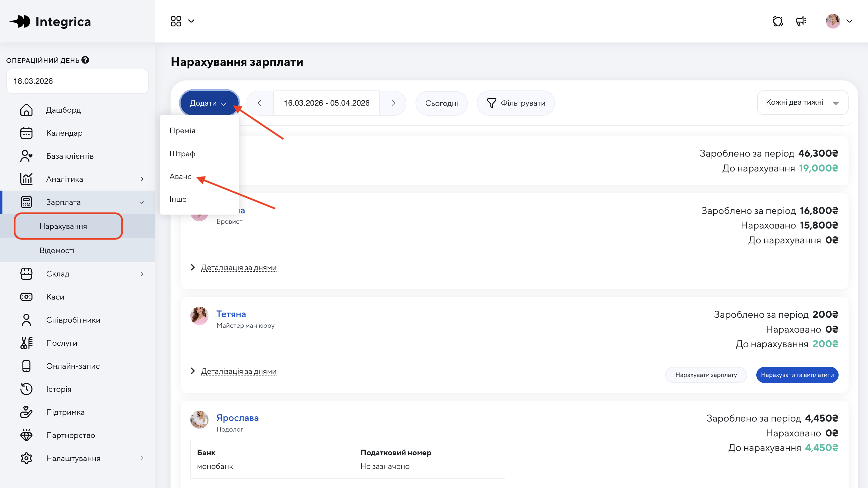The width and height of the screenshot is (868, 488).
Task: Go to next date period arrow
Action: point(393,103)
